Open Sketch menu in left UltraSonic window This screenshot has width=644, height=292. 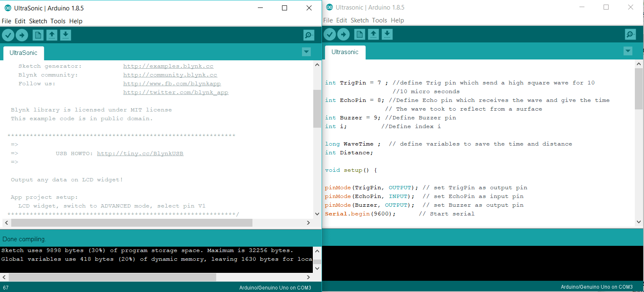pyautogui.click(x=38, y=21)
